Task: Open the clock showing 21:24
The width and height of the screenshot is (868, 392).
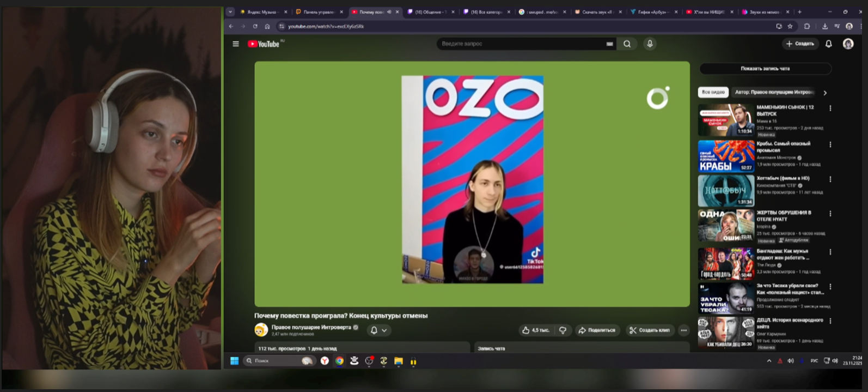Action: 853,360
